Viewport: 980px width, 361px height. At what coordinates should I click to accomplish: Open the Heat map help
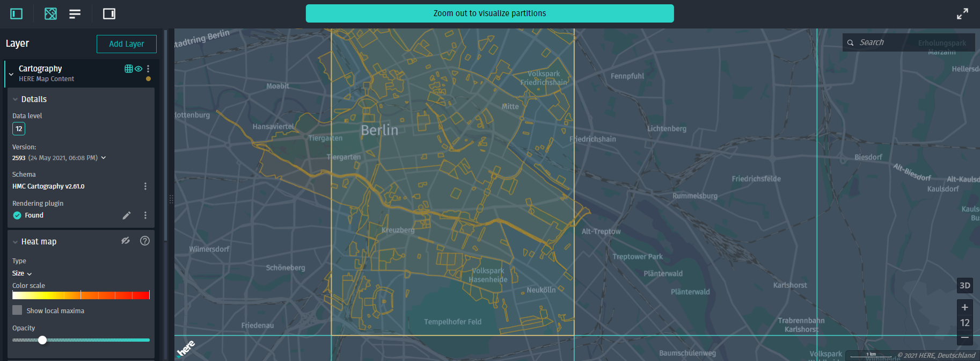pyautogui.click(x=145, y=241)
